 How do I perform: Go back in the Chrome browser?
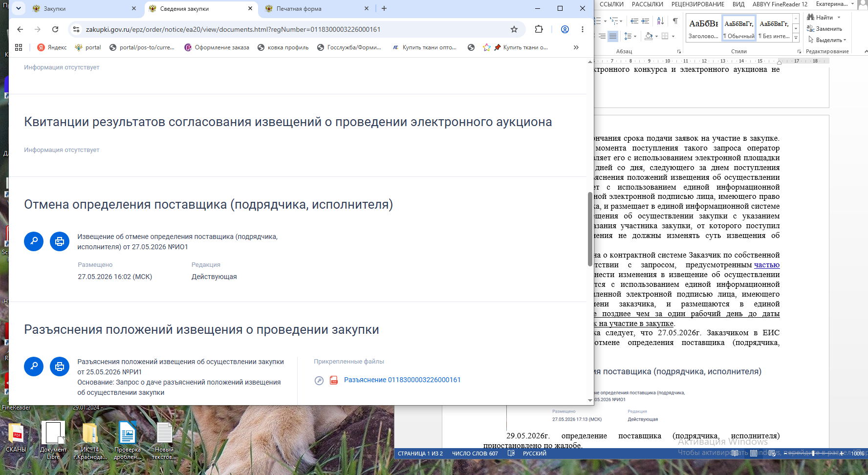click(20, 29)
